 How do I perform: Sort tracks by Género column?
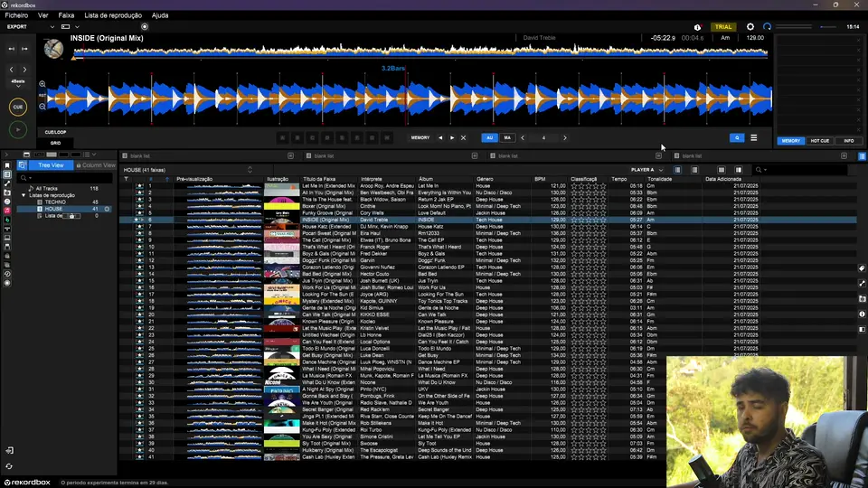(x=485, y=179)
